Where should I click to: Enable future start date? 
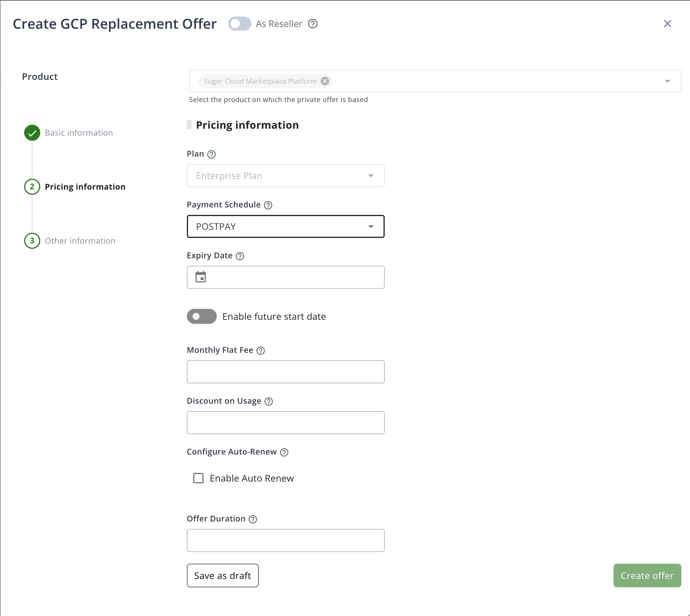(x=202, y=316)
